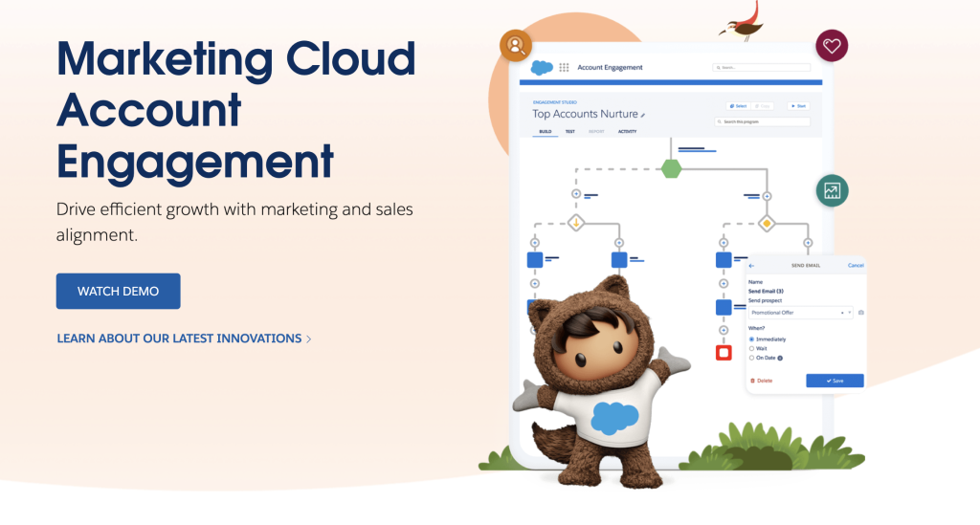Click the Account Engagement app name
This screenshot has width=980, height=525.
[x=610, y=68]
